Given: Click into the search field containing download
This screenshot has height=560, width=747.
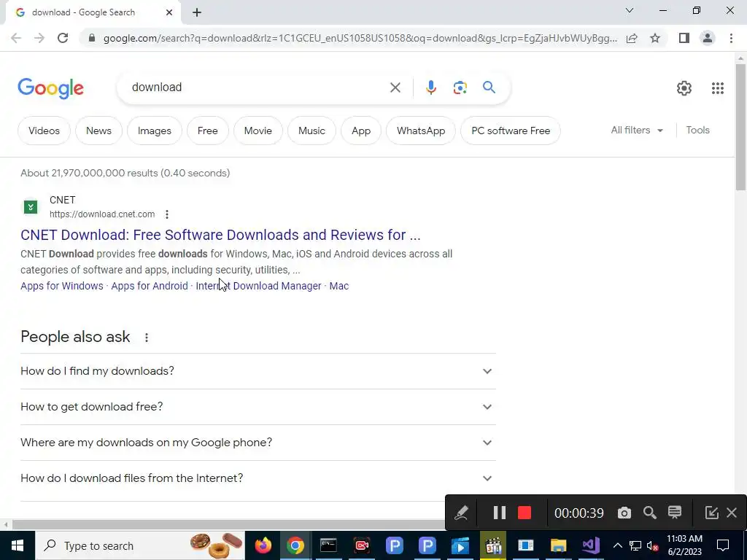Looking at the screenshot, I should point(258,87).
